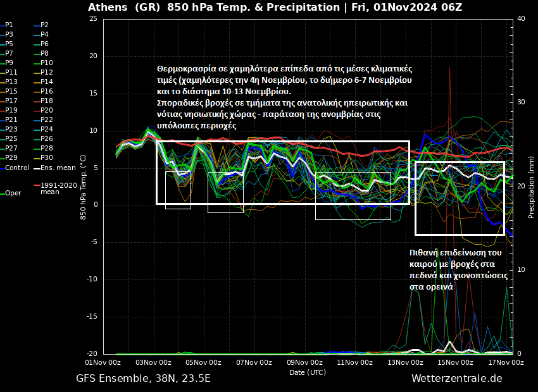Click the Greek annotation beginning with Θερμοκρασία
538x392 pixels.
point(284,97)
